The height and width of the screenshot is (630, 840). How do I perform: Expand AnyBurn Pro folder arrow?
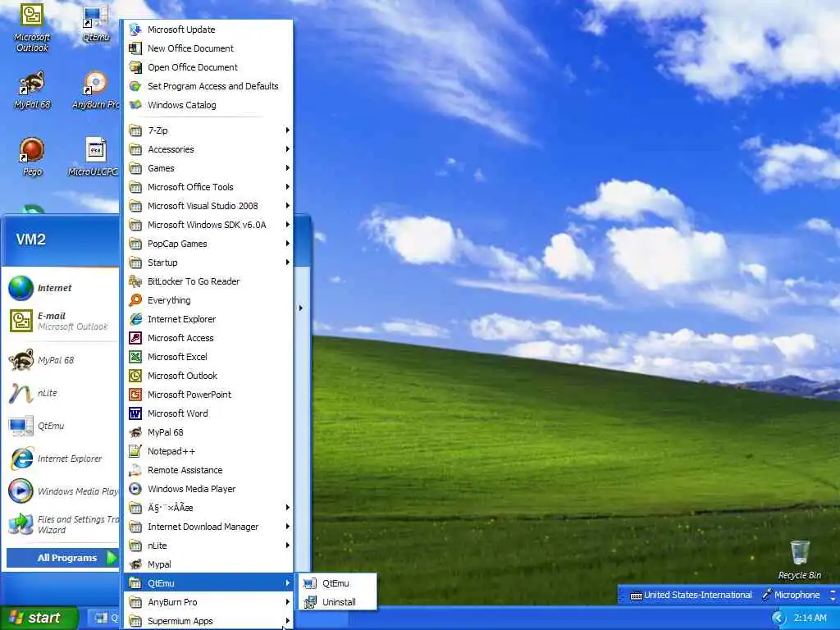point(288,602)
